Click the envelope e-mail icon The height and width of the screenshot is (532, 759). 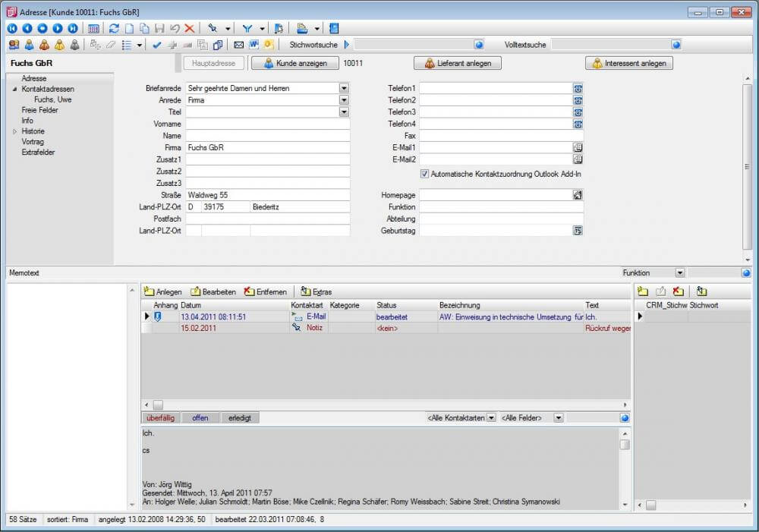238,45
